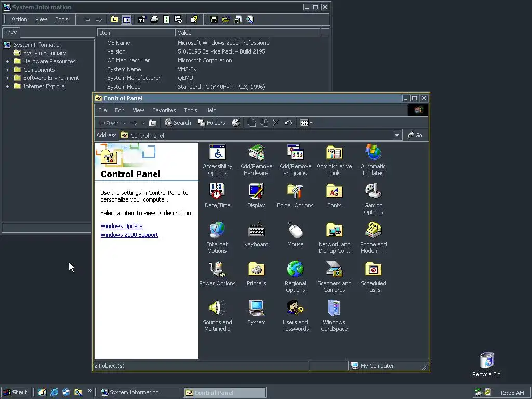This screenshot has height=399, width=532.
Task: Expand the Software Environment tree node
Action: (x=7, y=78)
